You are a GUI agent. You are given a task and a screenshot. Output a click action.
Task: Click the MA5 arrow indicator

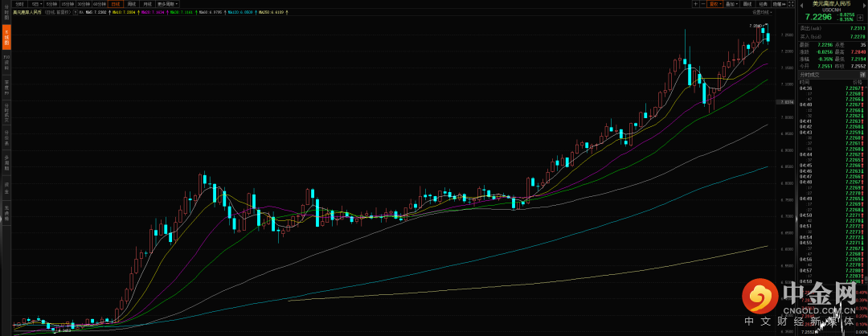[x=109, y=12]
